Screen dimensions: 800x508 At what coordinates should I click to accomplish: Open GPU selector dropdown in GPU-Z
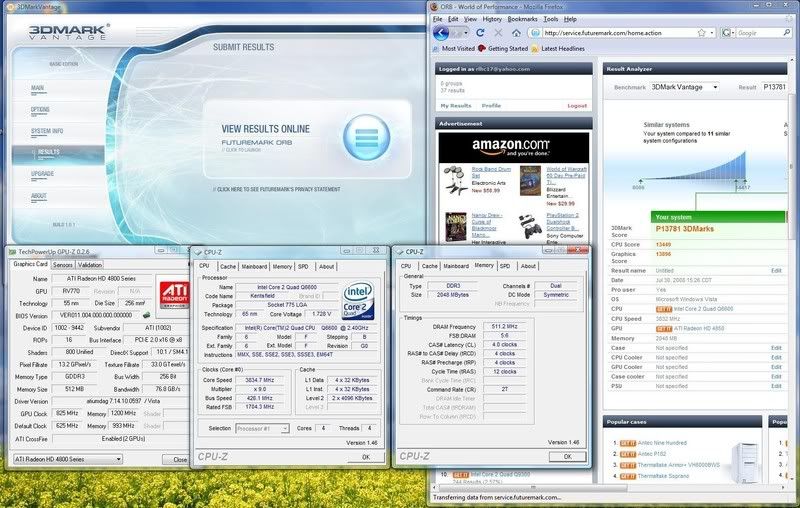tap(68, 459)
